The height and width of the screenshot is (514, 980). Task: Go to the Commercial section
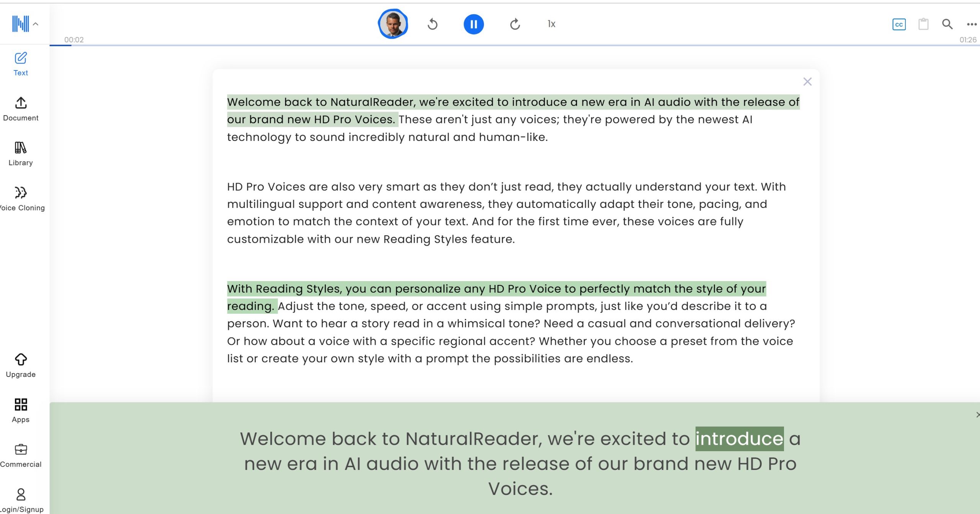coord(21,456)
